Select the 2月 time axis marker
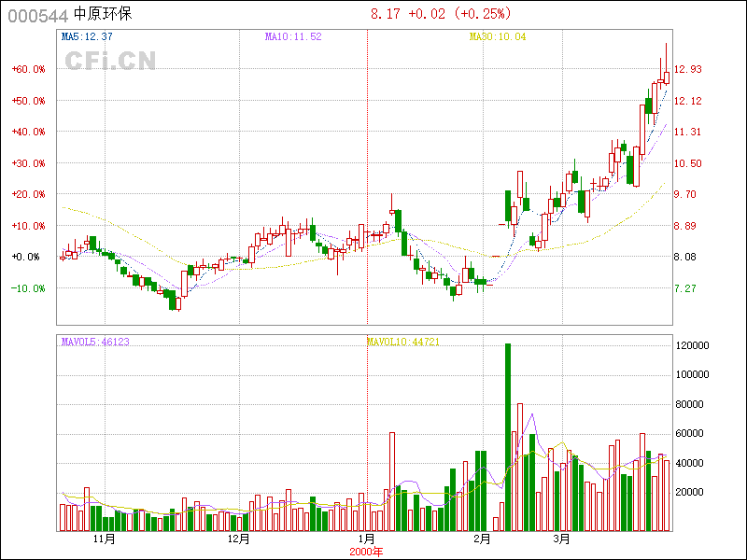 click(x=482, y=539)
